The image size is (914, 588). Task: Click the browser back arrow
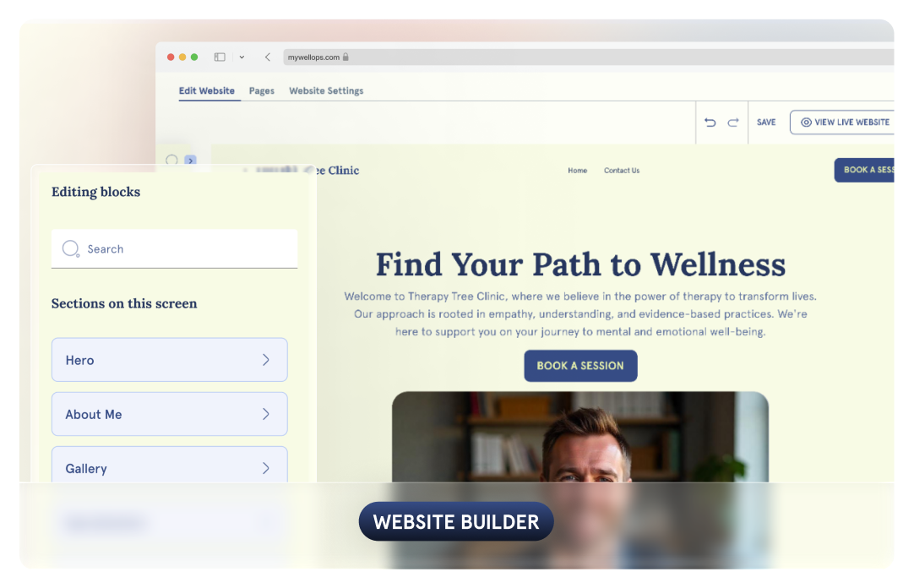coord(268,57)
